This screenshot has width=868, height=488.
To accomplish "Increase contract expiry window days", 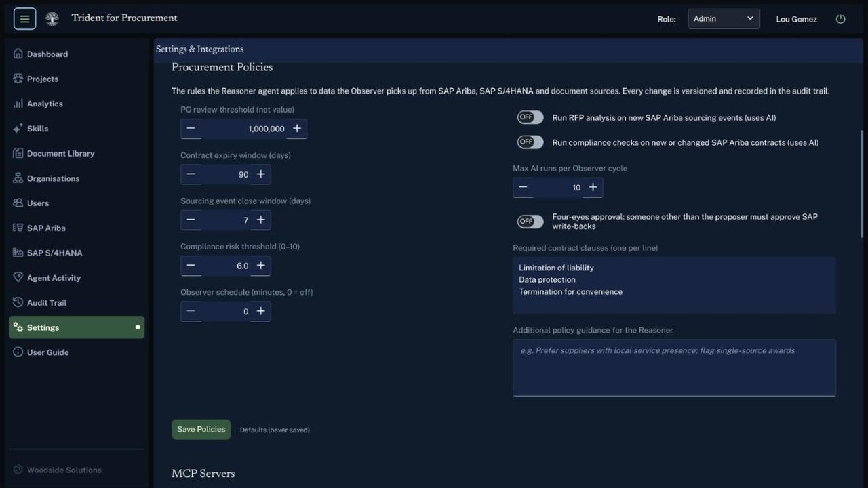I will [260, 174].
